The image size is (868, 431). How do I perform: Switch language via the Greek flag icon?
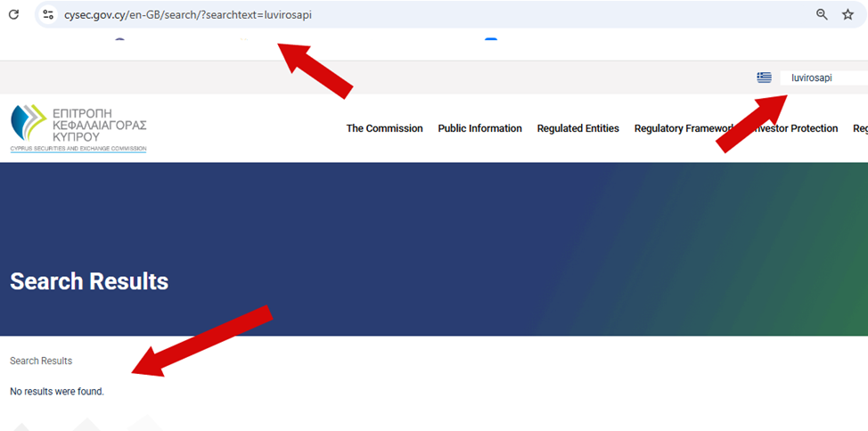(764, 78)
